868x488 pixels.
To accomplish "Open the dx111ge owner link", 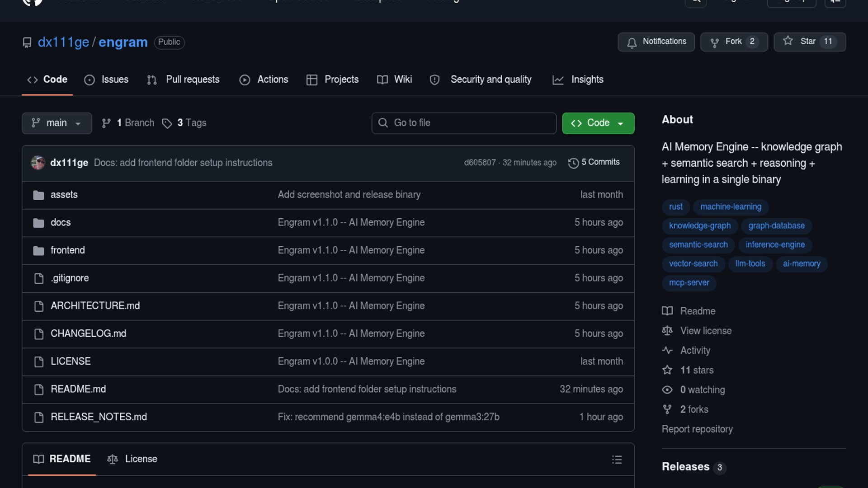I will pos(63,42).
